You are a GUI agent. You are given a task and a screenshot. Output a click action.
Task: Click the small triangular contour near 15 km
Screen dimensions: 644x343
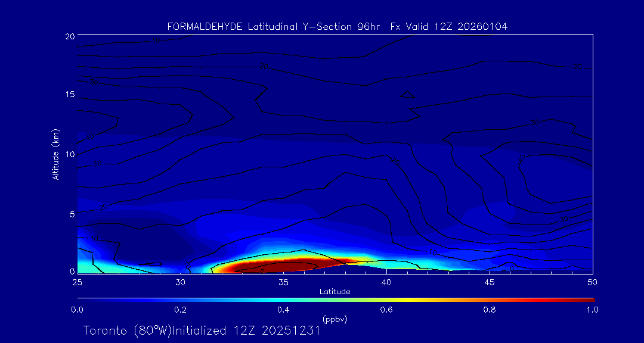(407, 93)
